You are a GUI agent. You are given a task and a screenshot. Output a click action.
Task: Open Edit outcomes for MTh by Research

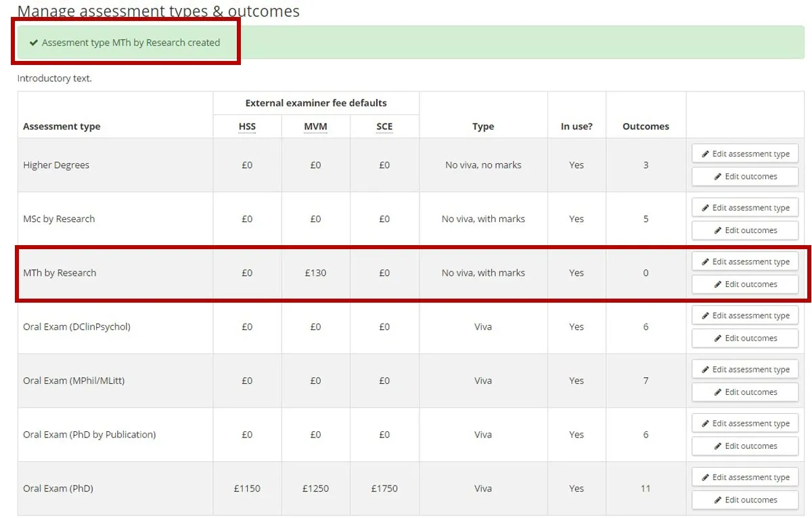[x=745, y=284]
